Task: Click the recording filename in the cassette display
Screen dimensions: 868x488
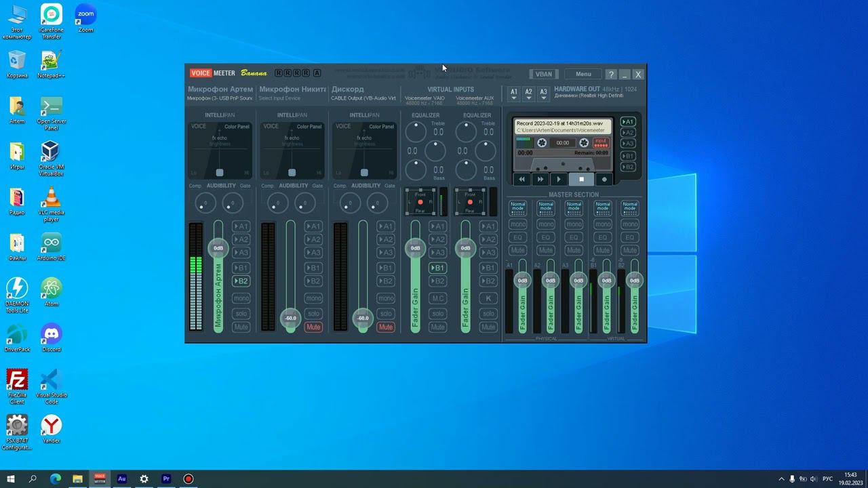Action: click(559, 124)
